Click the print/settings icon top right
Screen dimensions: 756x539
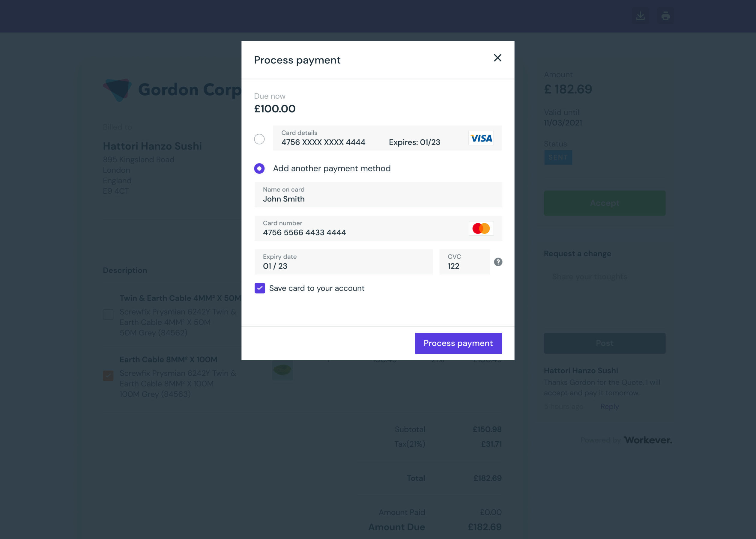pyautogui.click(x=665, y=16)
